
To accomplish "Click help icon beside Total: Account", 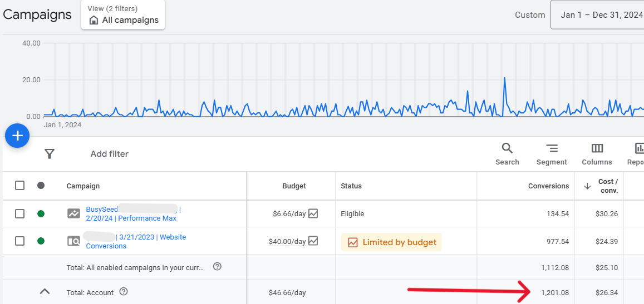I will 124,292.
